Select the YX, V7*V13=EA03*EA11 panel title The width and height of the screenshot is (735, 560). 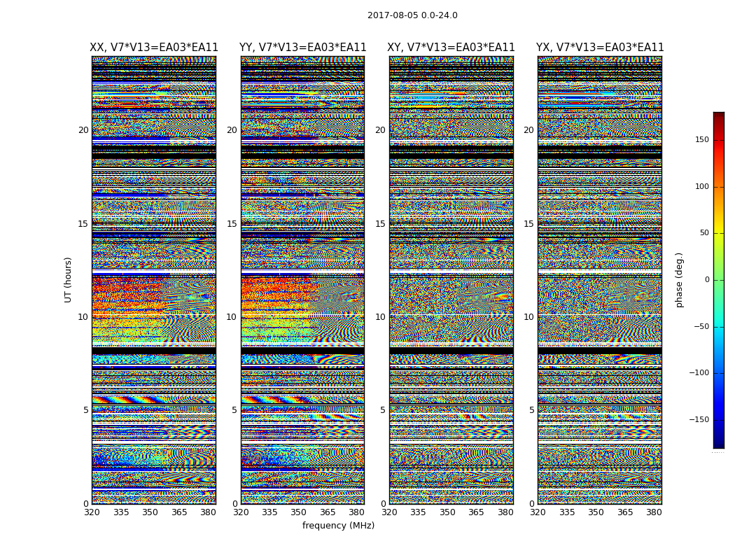[x=600, y=48]
